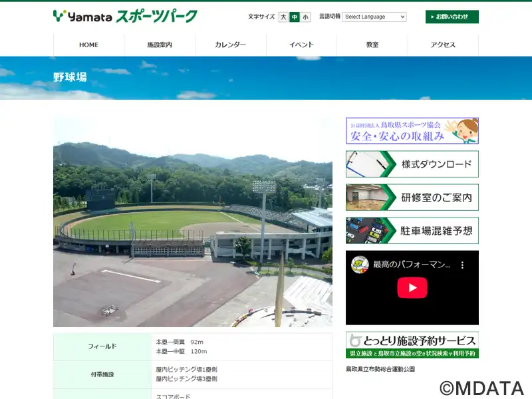The image size is (532, 399).
Task: Click the 野球場 page heading
Action: pos(70,77)
